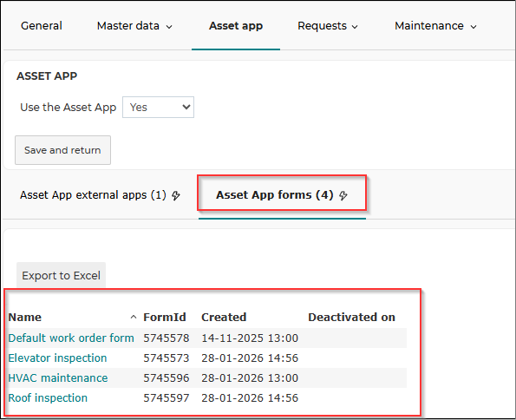Expand the Master data menu chevron
This screenshot has height=420, width=516.
pyautogui.click(x=169, y=27)
